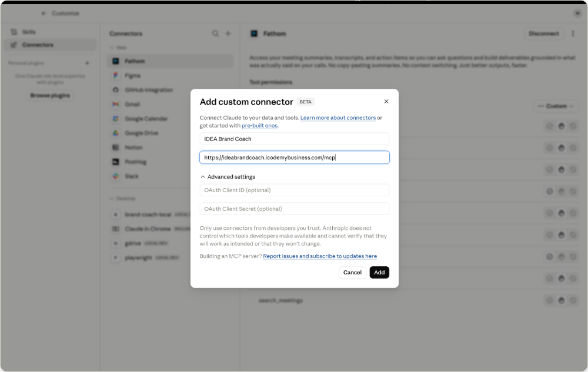Collapse the Advanced settings section

tap(228, 177)
